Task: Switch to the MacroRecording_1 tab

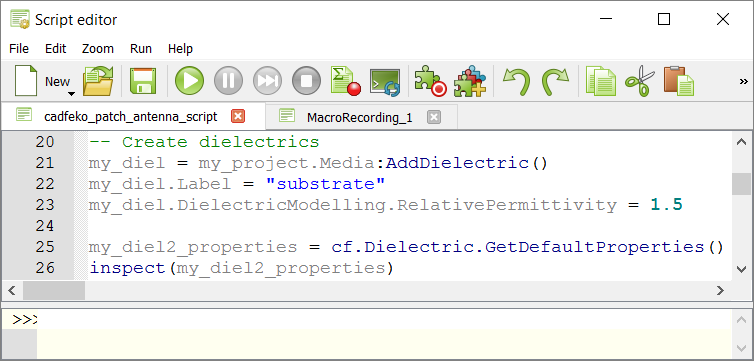Action: pos(360,117)
